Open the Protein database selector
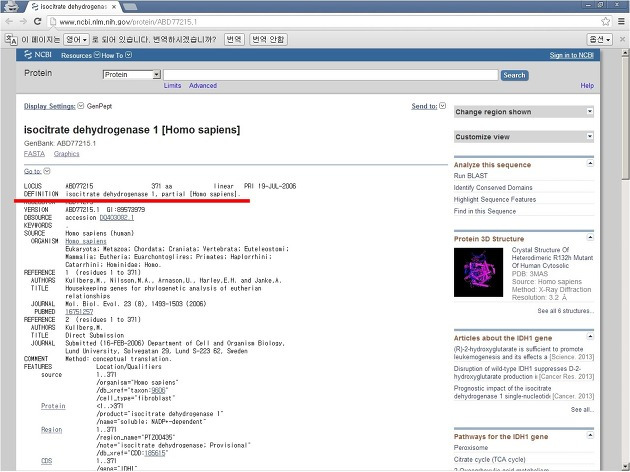The width and height of the screenshot is (630, 472). [132, 75]
